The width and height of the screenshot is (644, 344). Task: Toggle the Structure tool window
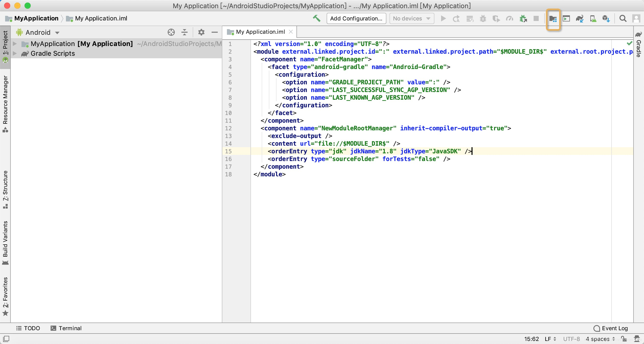[5, 189]
